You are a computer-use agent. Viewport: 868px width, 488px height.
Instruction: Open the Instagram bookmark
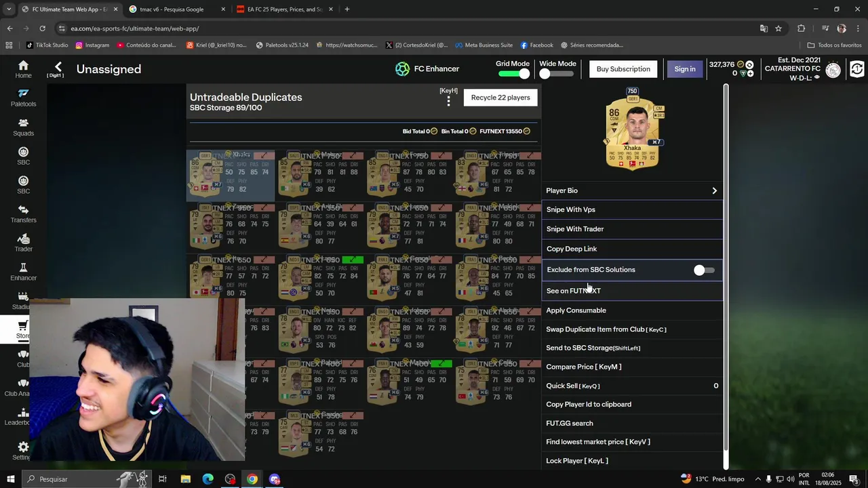coord(92,45)
